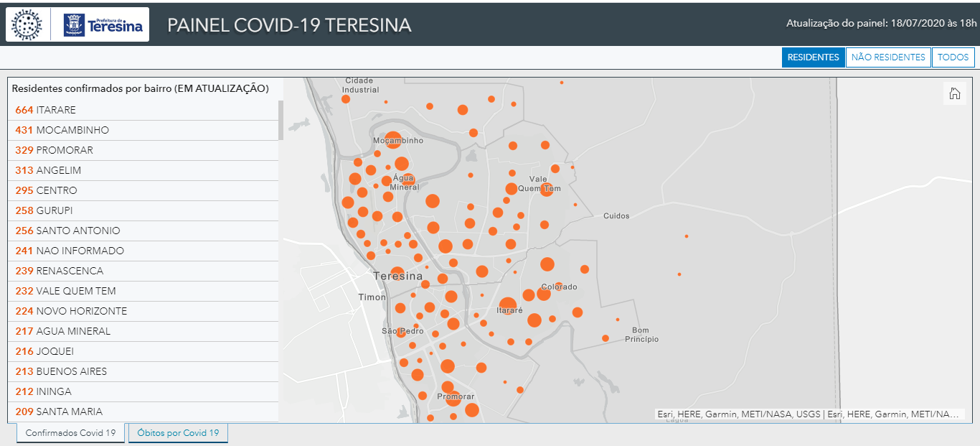This screenshot has height=446, width=980.
Task: Select the 213 BUENOS AIRES row
Action: point(143,371)
